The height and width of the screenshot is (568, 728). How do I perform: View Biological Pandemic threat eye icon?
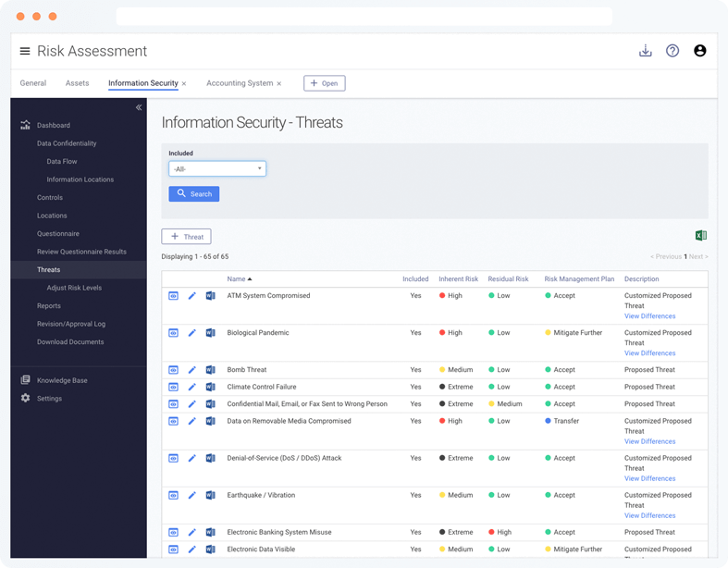(173, 333)
